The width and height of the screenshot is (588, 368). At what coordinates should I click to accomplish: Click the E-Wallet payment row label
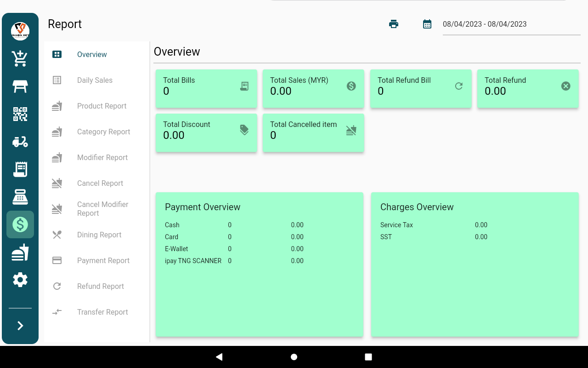pyautogui.click(x=176, y=249)
